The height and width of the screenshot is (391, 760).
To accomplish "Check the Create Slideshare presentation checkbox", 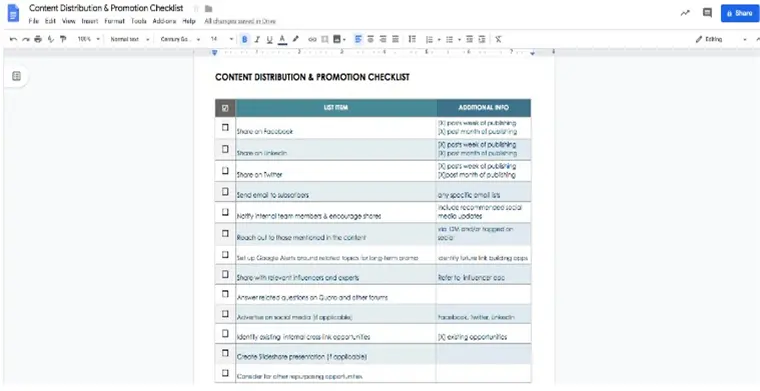I will [x=225, y=353].
